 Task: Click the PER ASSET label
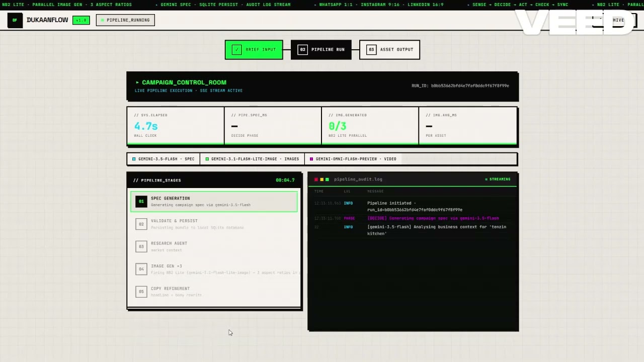pos(436,136)
